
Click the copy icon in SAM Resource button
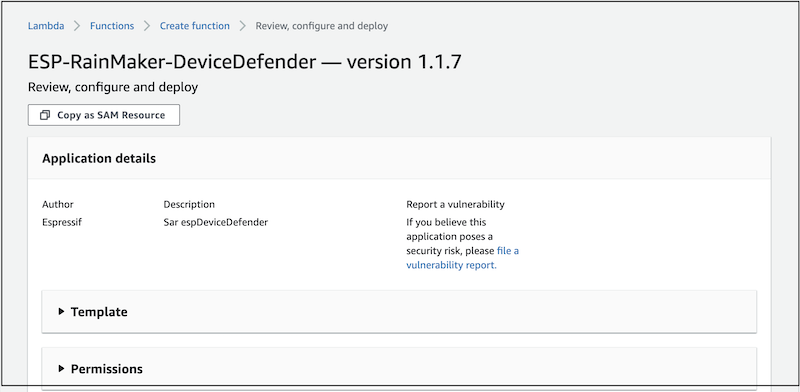click(x=45, y=115)
